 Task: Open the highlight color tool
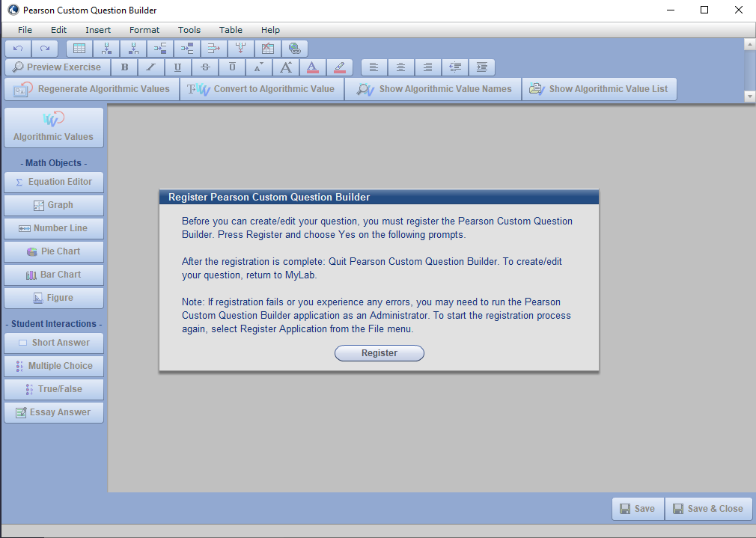pyautogui.click(x=339, y=67)
